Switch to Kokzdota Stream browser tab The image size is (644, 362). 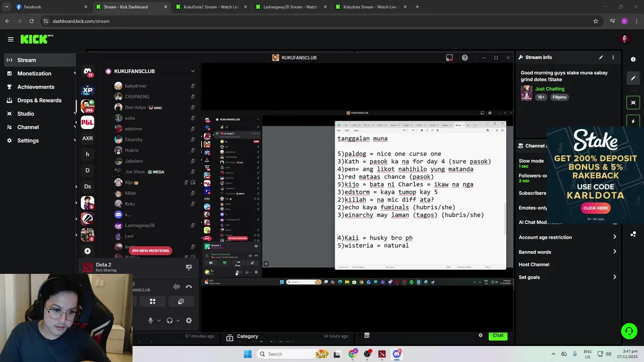tap(371, 7)
